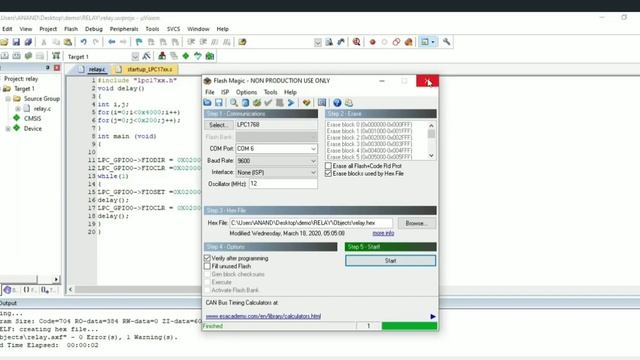Open Configuration wrench icon in Keil toolbar
The height and width of the screenshot is (360, 640).
(x=447, y=42)
